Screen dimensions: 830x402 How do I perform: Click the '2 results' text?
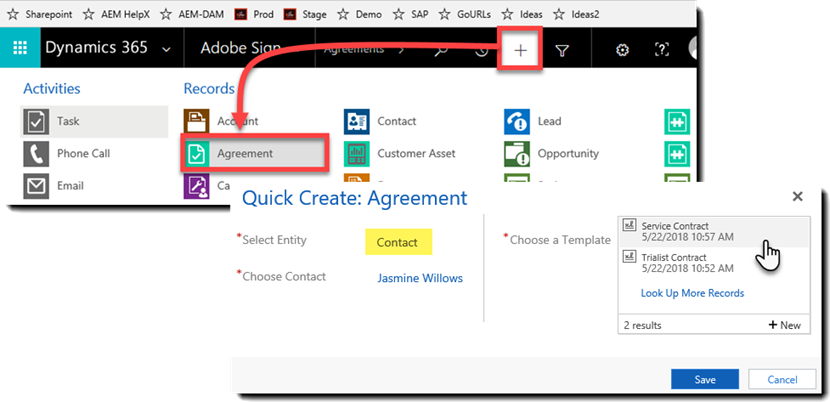(643, 325)
